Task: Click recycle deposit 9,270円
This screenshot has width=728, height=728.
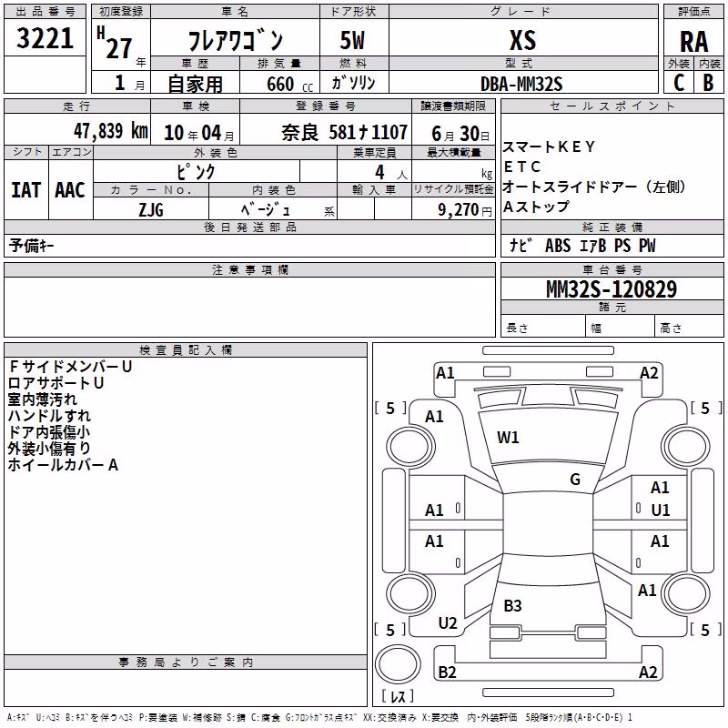Action: coord(465,210)
